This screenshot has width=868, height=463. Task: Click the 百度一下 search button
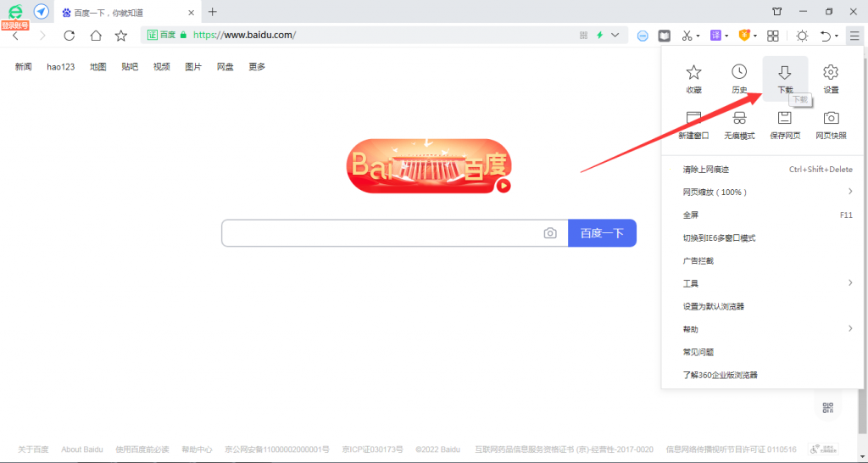603,233
